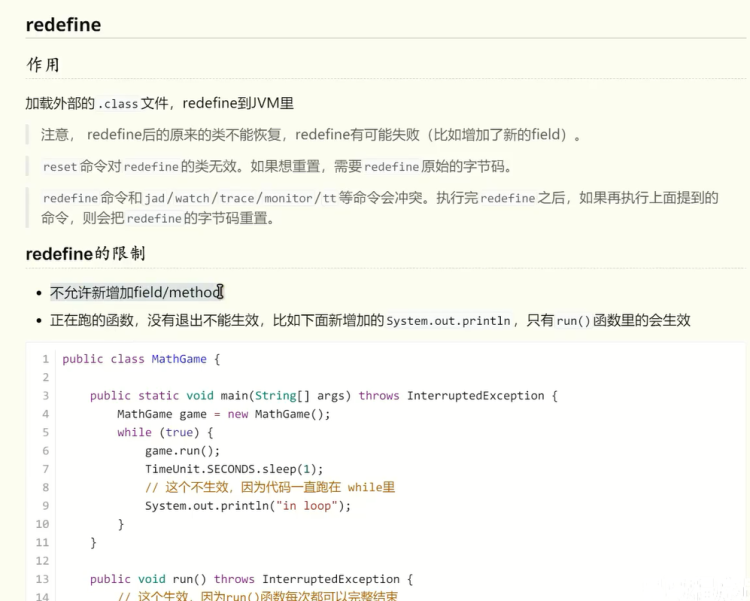Click the "public static void main" code line
The height and width of the screenshot is (601, 750).
pos(324,396)
